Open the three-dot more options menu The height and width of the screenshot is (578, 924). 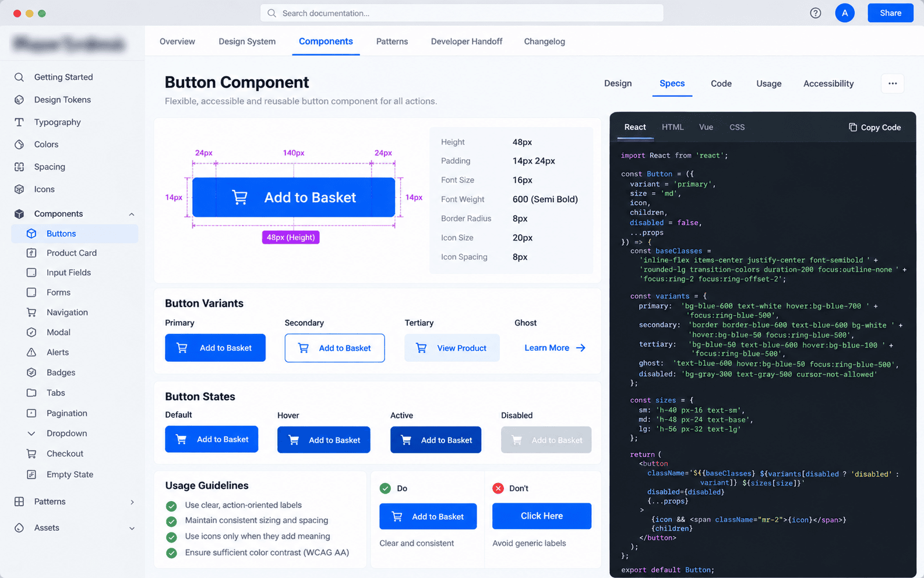pos(893,83)
